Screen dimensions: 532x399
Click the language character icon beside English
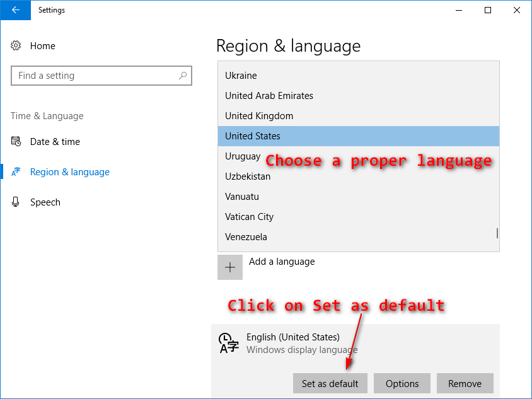227,343
